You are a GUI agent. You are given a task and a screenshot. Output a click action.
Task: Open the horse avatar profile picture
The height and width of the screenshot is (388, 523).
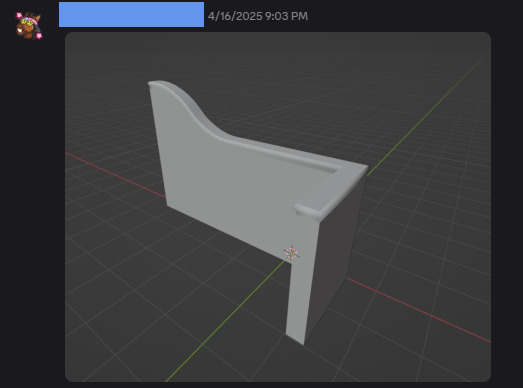pos(29,26)
